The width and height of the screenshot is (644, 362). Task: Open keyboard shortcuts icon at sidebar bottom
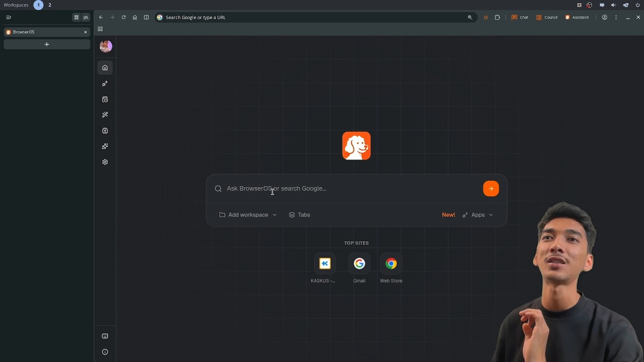[105, 336]
